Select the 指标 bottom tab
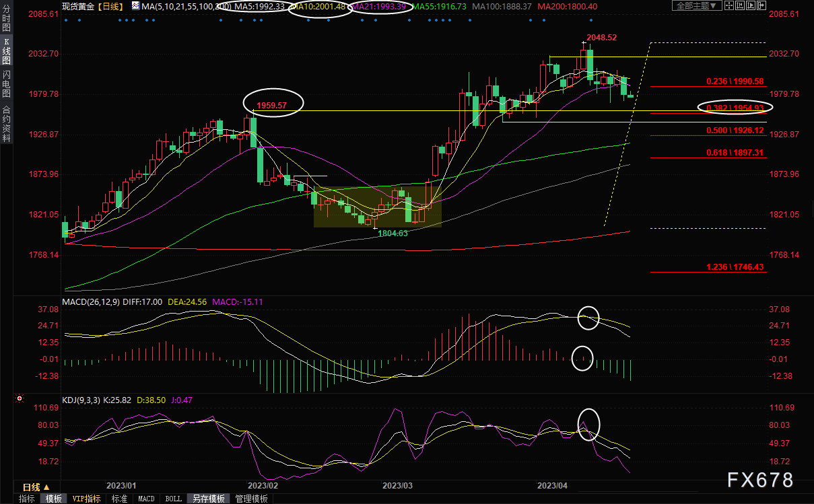The height and width of the screenshot is (504, 814). [27, 499]
